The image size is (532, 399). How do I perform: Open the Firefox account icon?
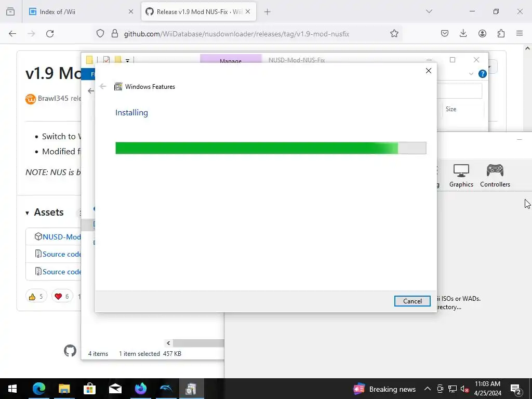[482, 34]
